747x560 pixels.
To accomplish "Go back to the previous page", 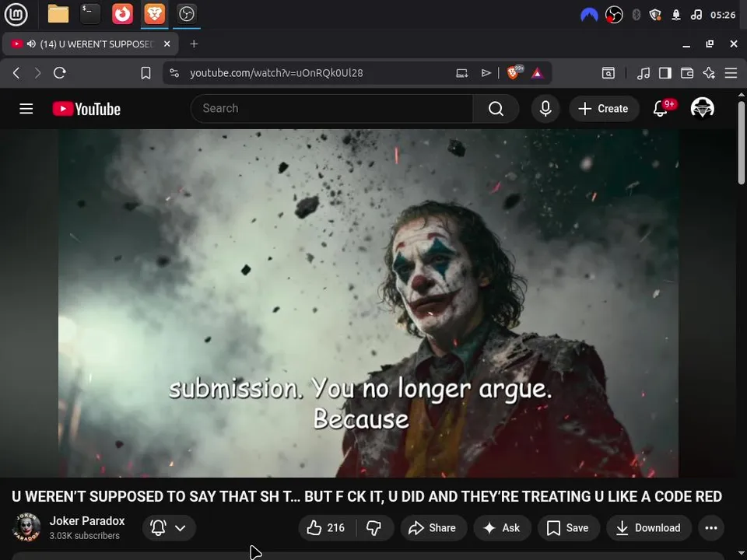I will tap(16, 73).
